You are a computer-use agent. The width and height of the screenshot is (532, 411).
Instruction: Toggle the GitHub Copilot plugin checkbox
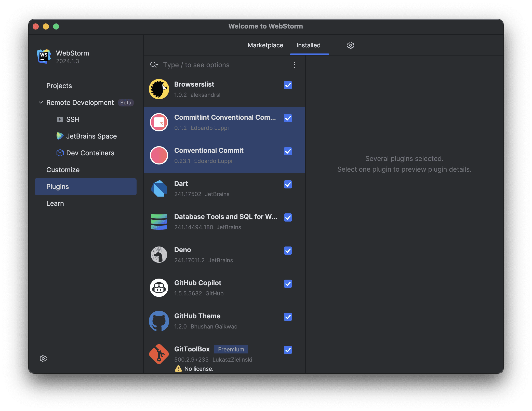click(x=288, y=284)
